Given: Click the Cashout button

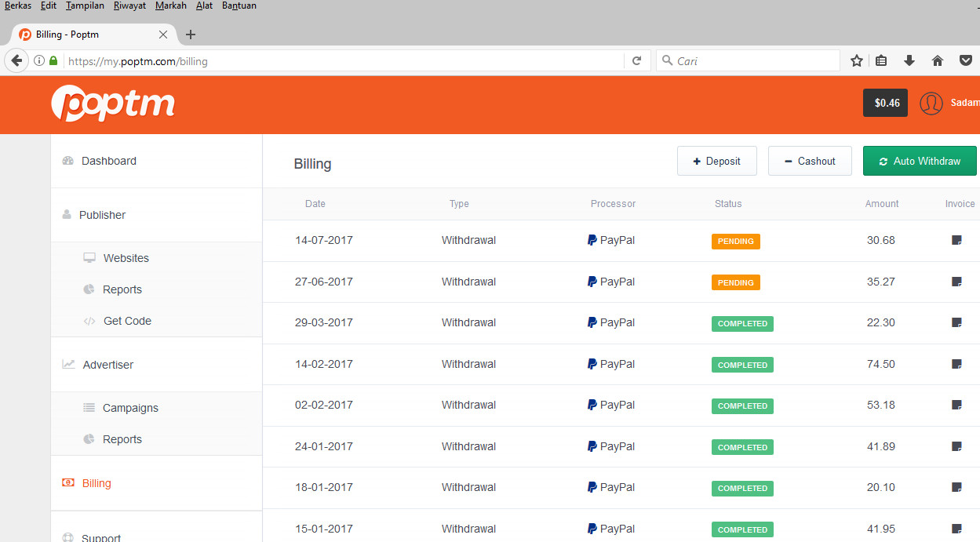Looking at the screenshot, I should coord(810,161).
